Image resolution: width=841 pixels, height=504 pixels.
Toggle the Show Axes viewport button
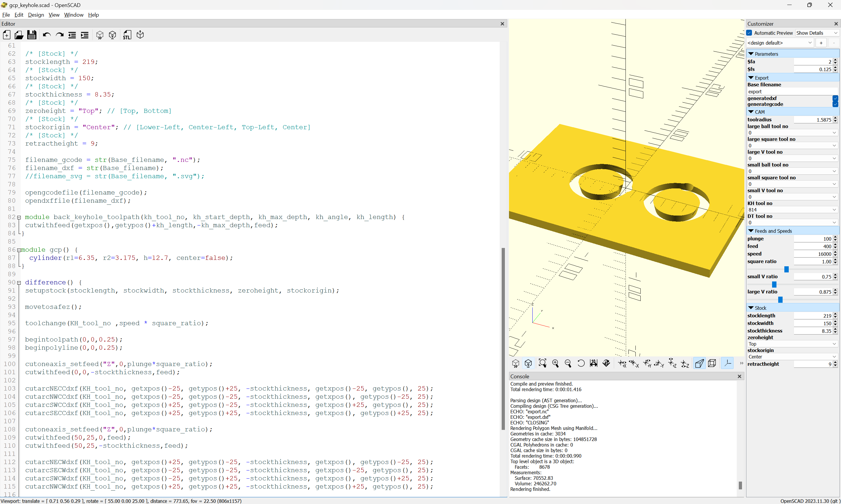[727, 363]
